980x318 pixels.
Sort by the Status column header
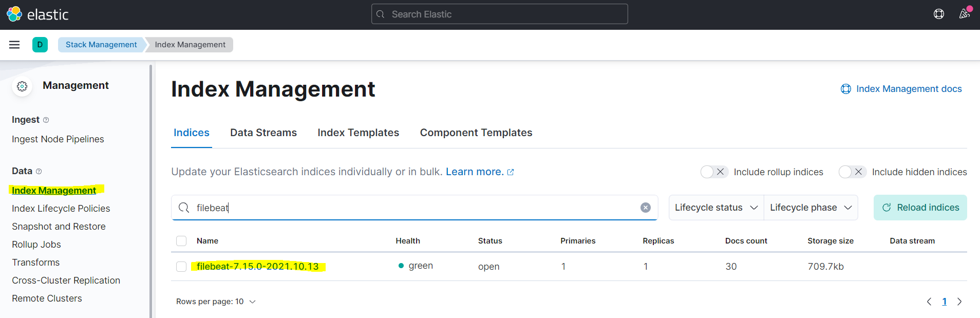[x=490, y=241]
